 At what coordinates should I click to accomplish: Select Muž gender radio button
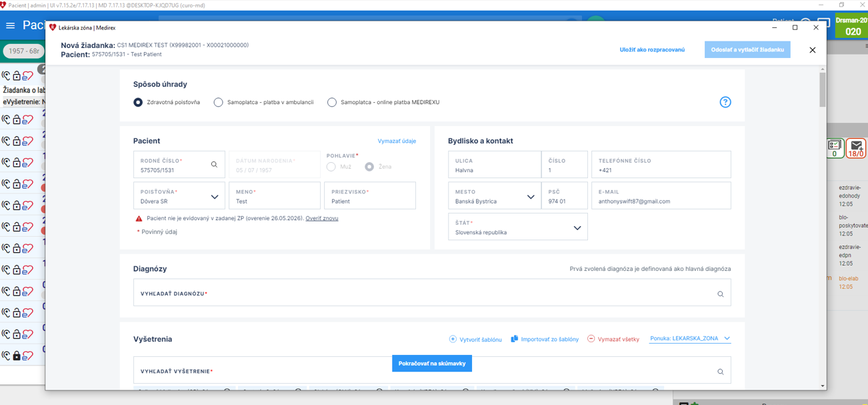[331, 167]
